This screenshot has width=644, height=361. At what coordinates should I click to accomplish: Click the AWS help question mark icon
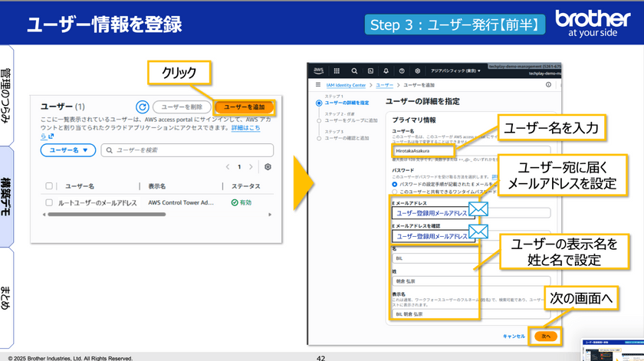pos(402,71)
